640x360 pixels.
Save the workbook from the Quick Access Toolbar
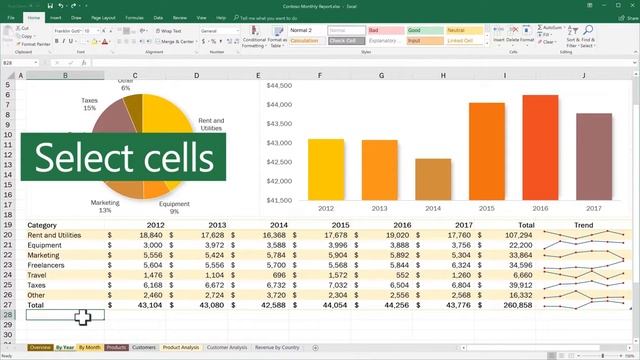50,6
